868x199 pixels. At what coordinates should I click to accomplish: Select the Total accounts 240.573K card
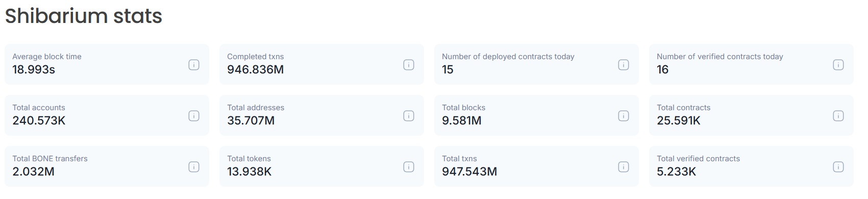107,115
